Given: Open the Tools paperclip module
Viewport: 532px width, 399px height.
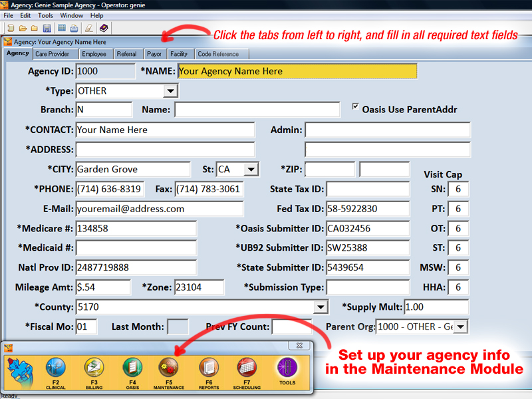Looking at the screenshot, I should click(287, 372).
